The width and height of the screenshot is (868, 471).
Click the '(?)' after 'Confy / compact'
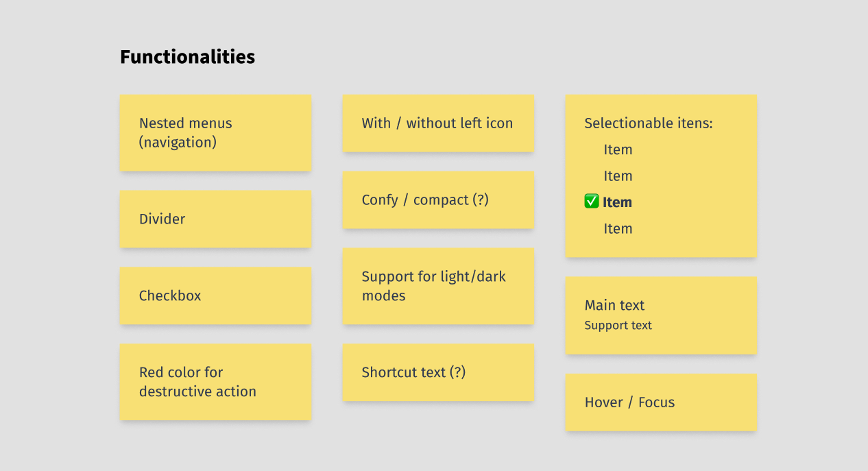tap(480, 200)
